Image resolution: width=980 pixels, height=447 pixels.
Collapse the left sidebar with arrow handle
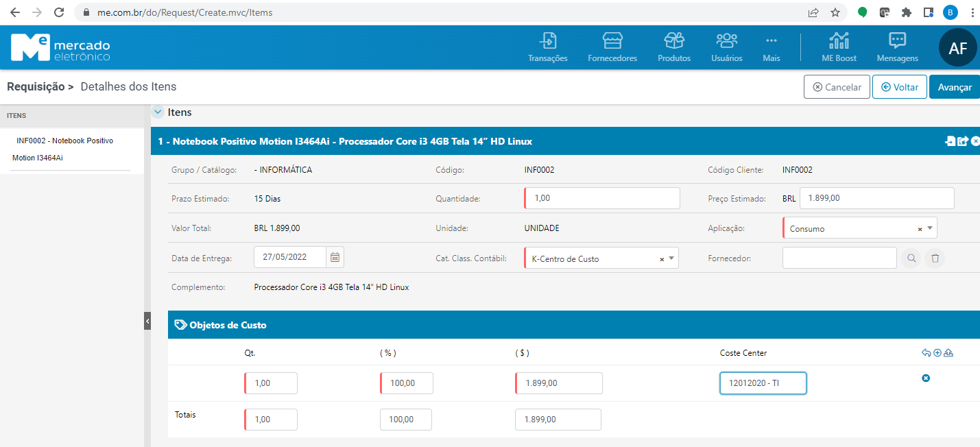click(147, 321)
